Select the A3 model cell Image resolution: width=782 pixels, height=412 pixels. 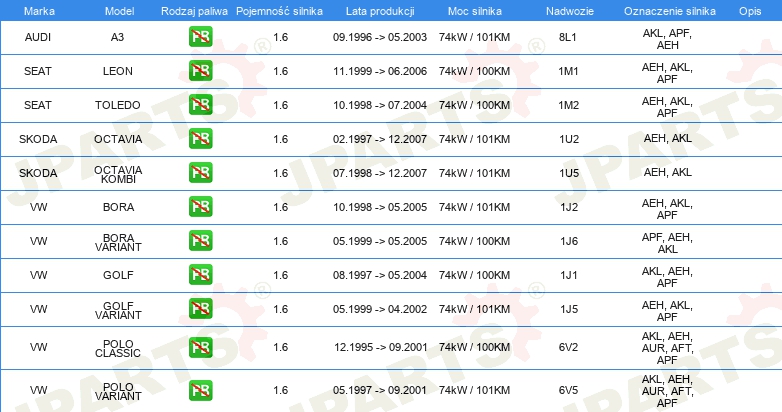point(117,37)
